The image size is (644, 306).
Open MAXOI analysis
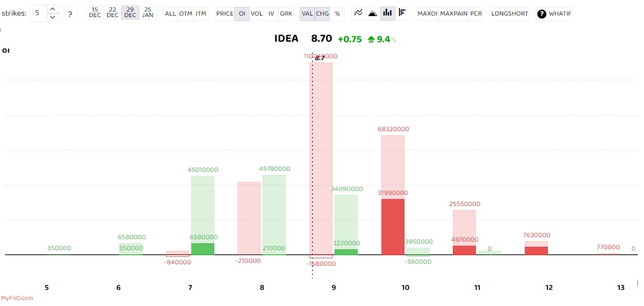click(427, 14)
